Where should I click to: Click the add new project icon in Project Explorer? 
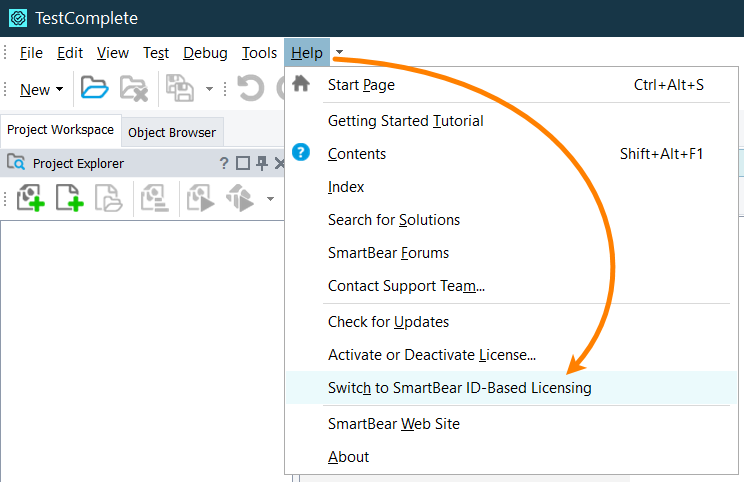pyautogui.click(x=30, y=199)
